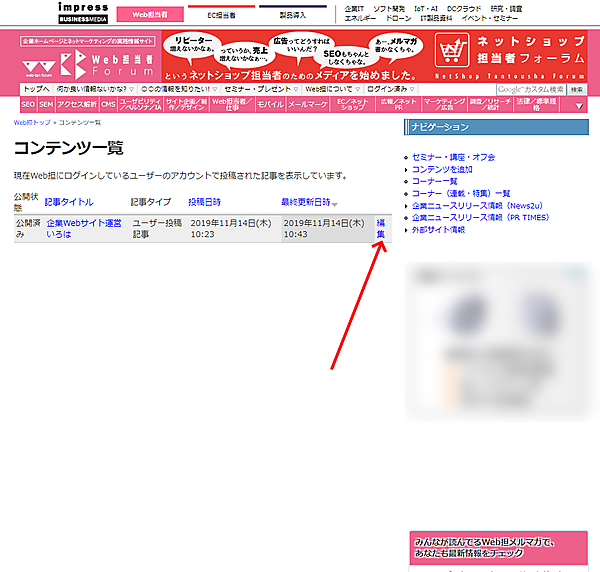This screenshot has width=600, height=572.
Task: Click the impress BUSINESSMEDIA logo
Action: (83, 13)
